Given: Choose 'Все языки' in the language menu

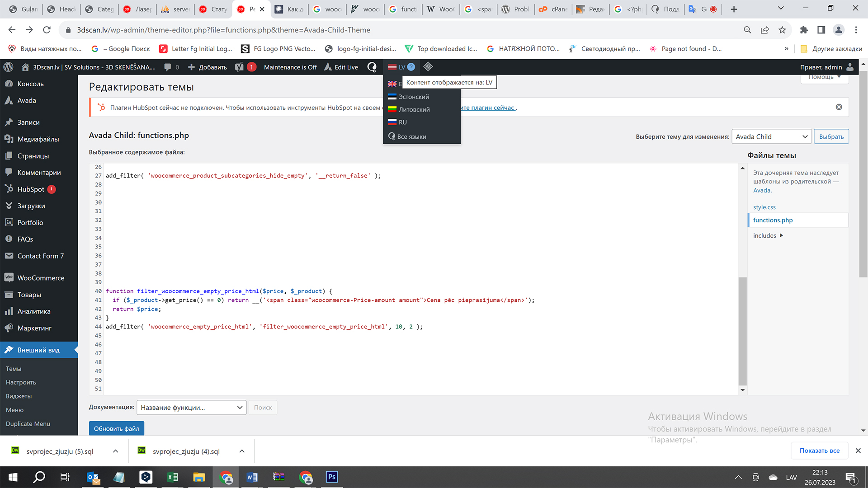Looking at the screenshot, I should pyautogui.click(x=411, y=136).
